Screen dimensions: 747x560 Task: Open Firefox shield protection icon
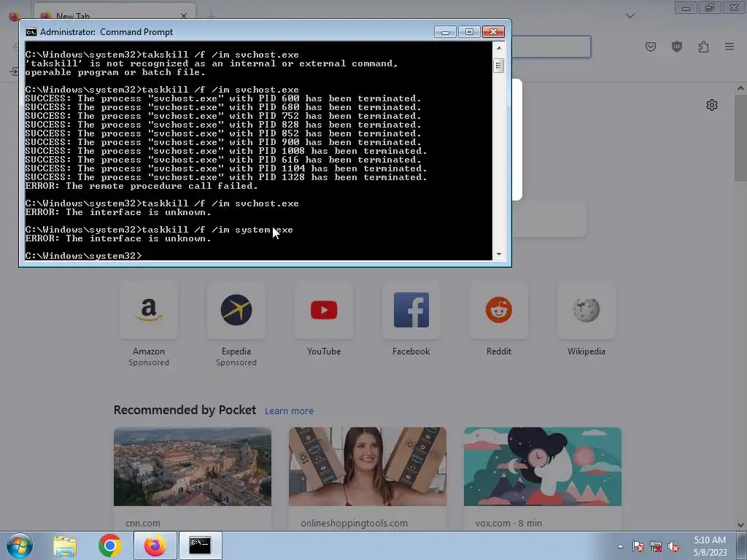677,47
